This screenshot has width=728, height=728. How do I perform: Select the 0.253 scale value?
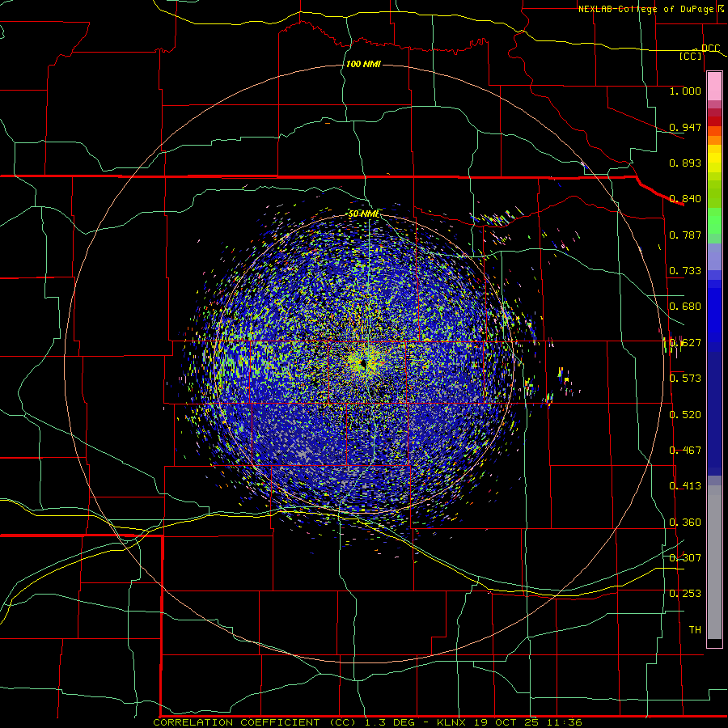685,594
